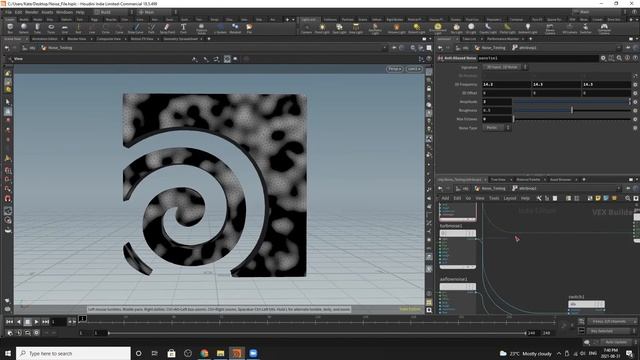Click the parameter pane search icon
Image resolution: width=640 pixels, height=360 pixels.
coord(619,58)
